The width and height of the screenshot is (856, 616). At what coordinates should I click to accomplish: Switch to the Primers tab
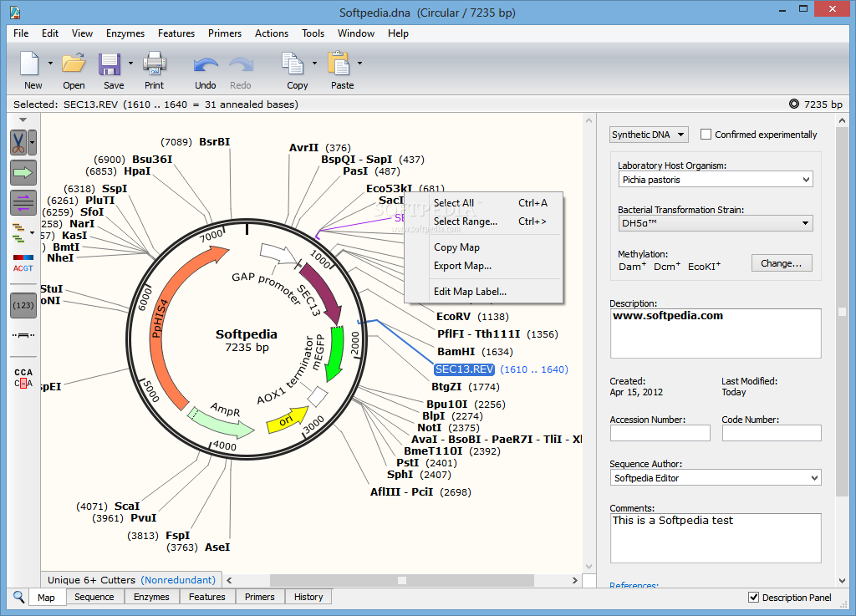259,597
